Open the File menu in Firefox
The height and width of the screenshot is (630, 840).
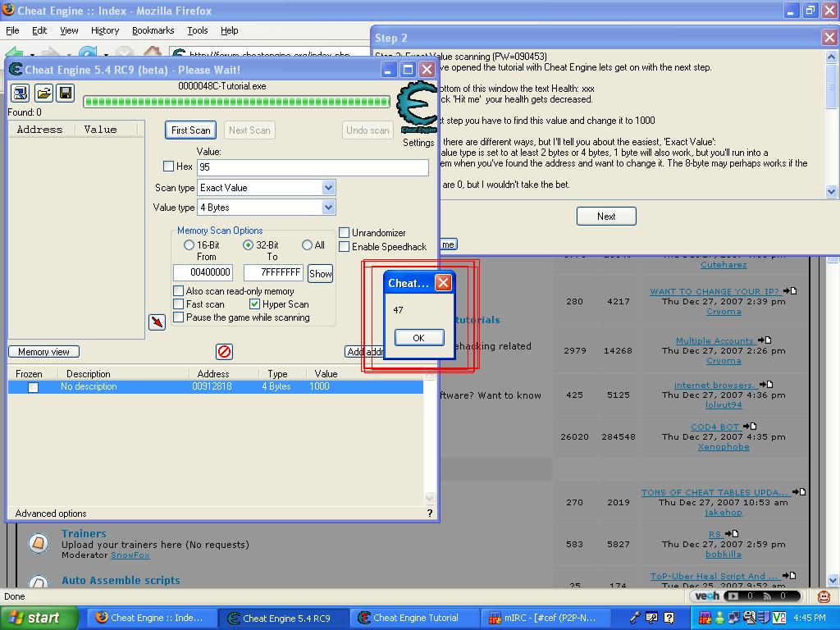[x=12, y=30]
